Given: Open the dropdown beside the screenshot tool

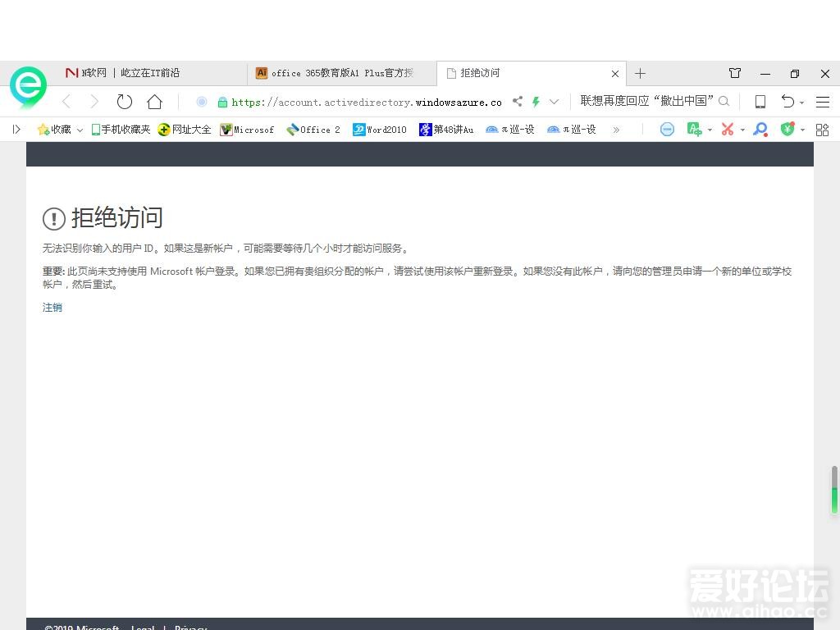Looking at the screenshot, I should (x=743, y=129).
